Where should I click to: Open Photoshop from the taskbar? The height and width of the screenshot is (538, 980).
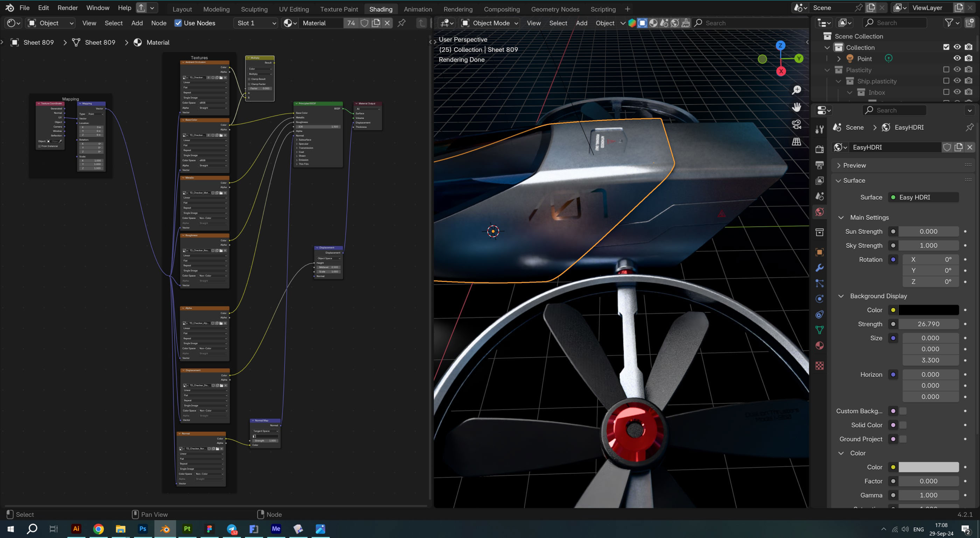coord(143,529)
